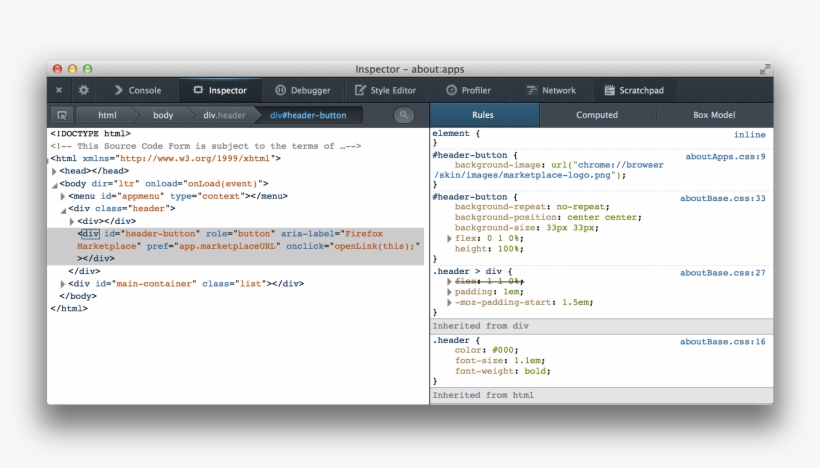
Task: Open the Console tool
Action: click(136, 90)
